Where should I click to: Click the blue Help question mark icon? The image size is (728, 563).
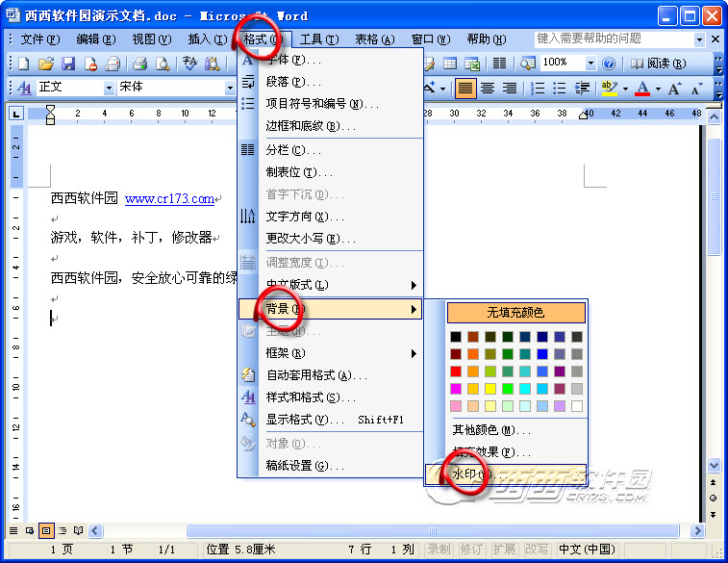(x=608, y=64)
